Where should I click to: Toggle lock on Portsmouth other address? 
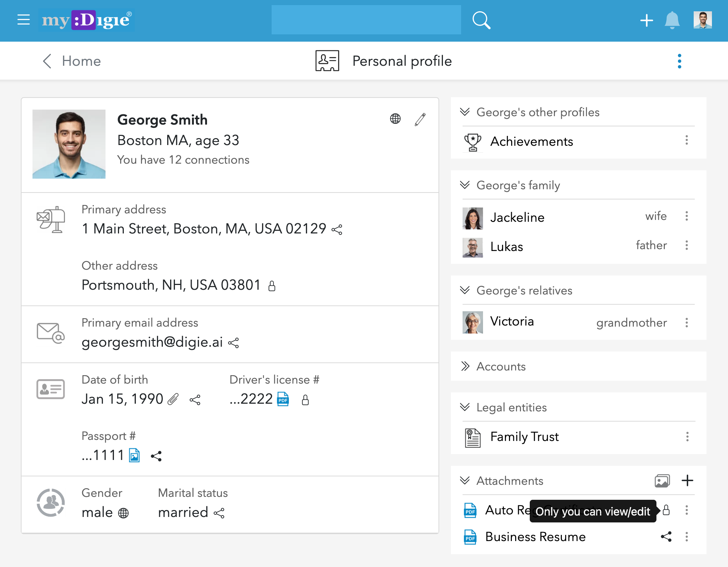pyautogui.click(x=272, y=286)
